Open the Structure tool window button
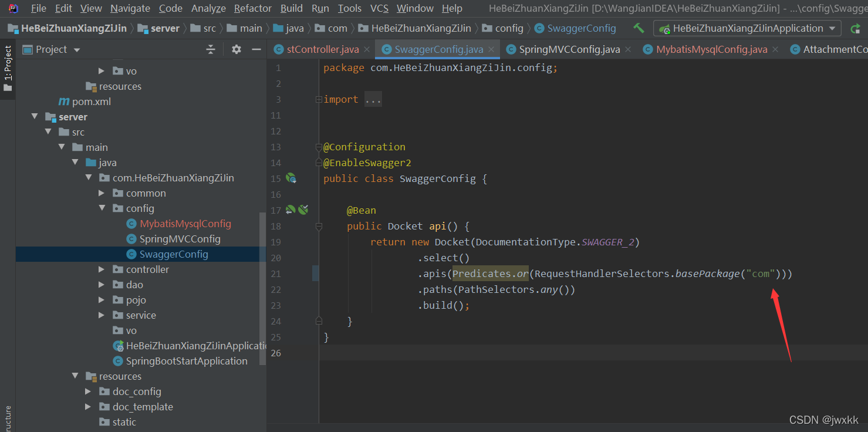Screen dimensions: 868x432 click(8, 418)
